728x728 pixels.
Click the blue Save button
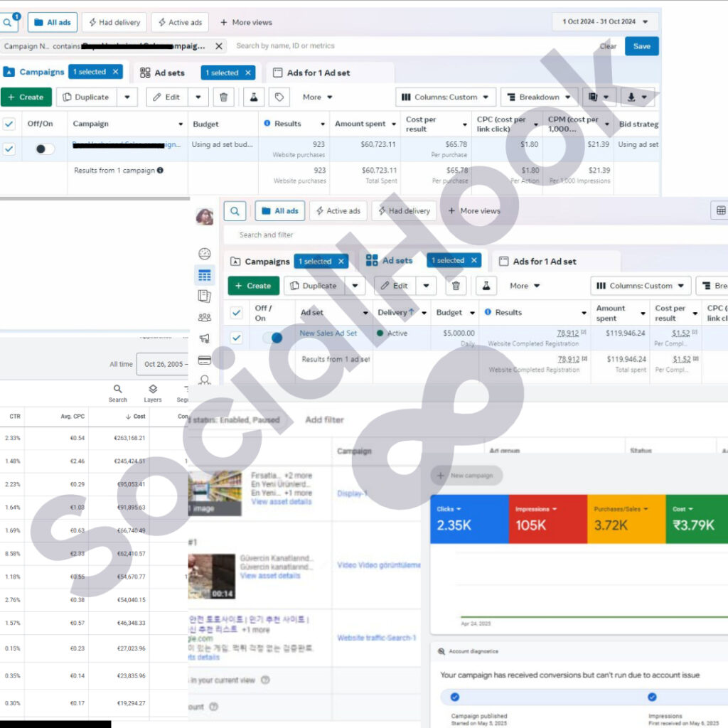coord(642,46)
